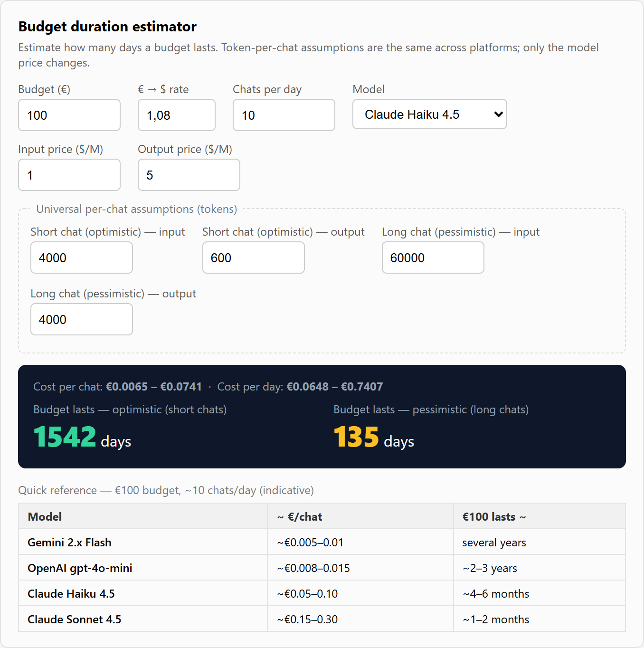
Task: Select the 'Claude Haiku 4.5' table row name
Action: pyautogui.click(x=71, y=594)
